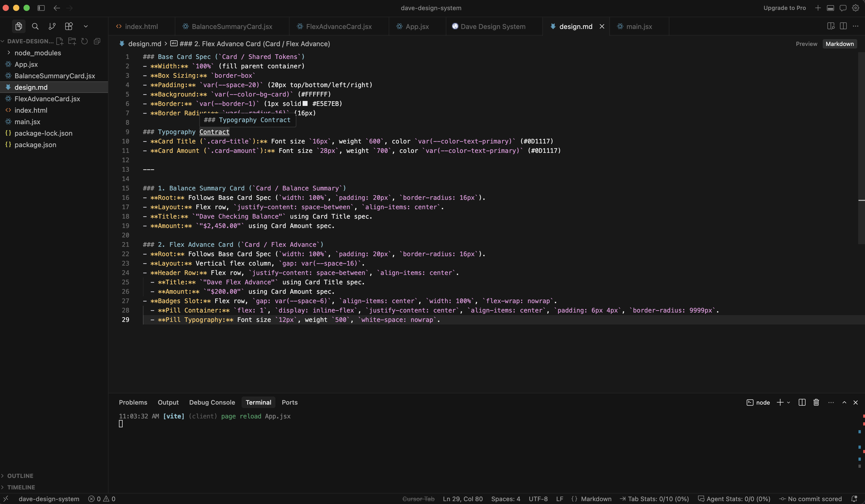The width and height of the screenshot is (865, 504).
Task: Collapse the DAVE-DESIGN project section
Action: tap(30, 41)
